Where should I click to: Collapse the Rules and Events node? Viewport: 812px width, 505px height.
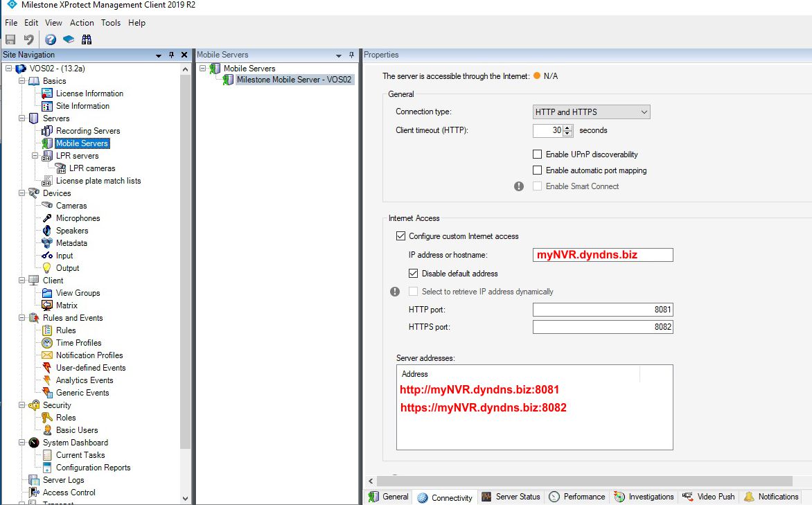(21, 318)
